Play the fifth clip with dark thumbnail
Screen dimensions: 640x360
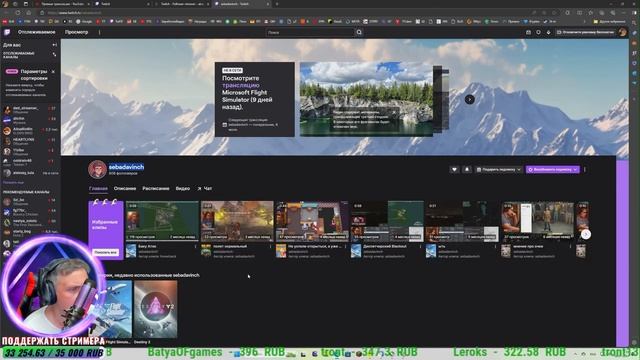(462, 220)
